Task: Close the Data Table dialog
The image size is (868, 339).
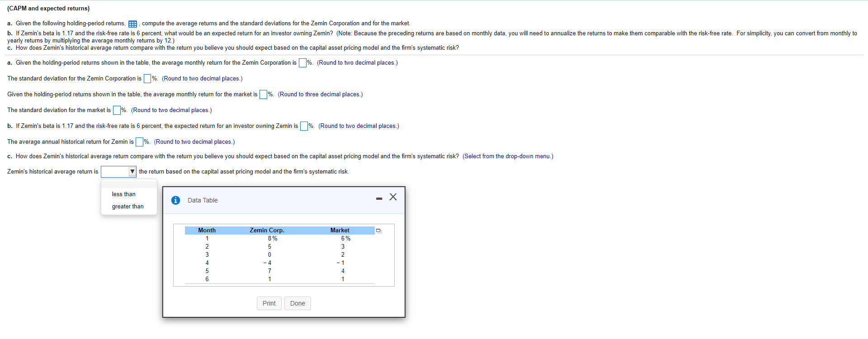Action: coord(393,197)
